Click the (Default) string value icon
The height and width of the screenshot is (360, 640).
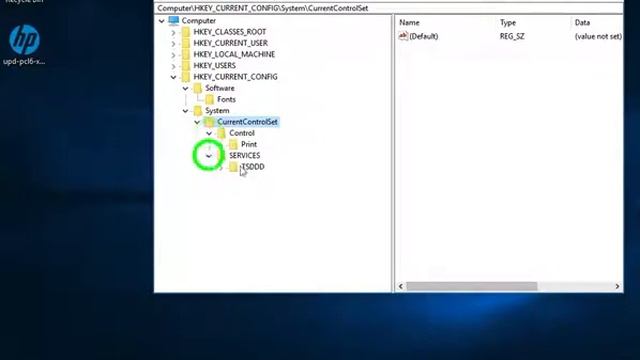(403, 36)
